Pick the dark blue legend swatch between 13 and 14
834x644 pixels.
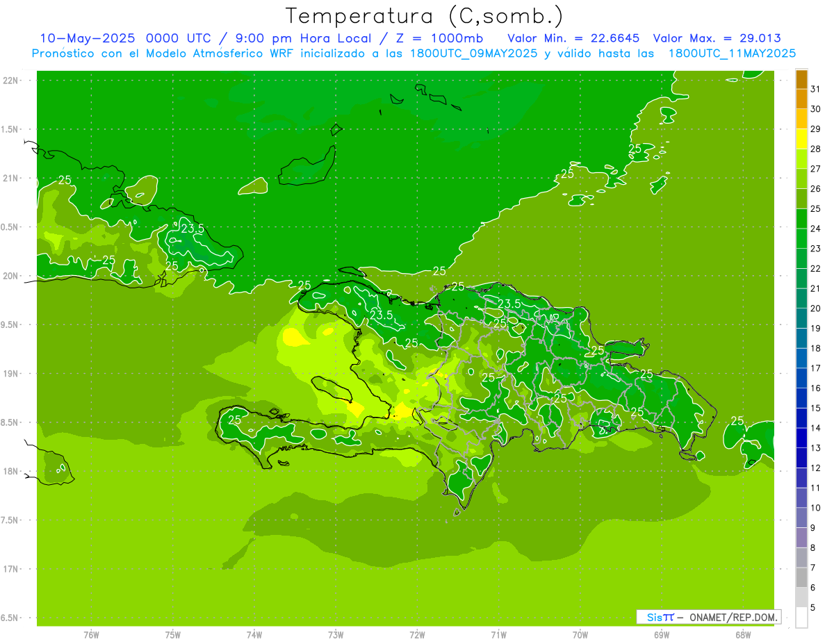[801, 438]
